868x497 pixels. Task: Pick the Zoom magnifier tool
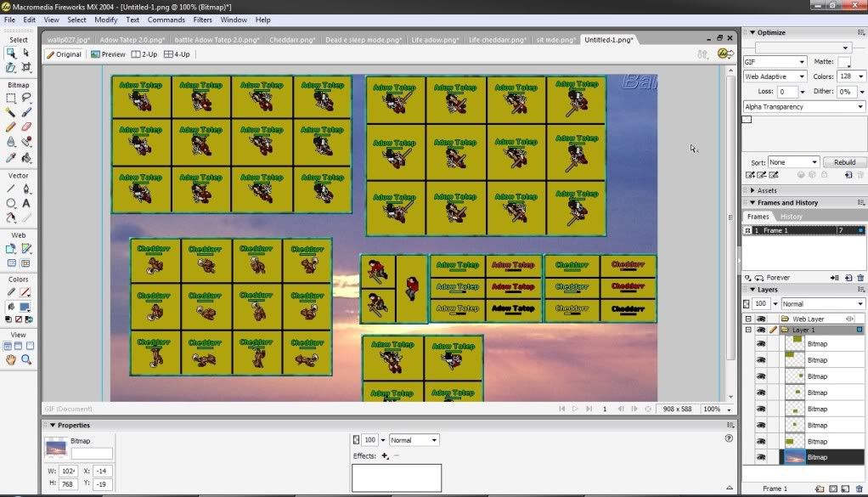coord(26,360)
